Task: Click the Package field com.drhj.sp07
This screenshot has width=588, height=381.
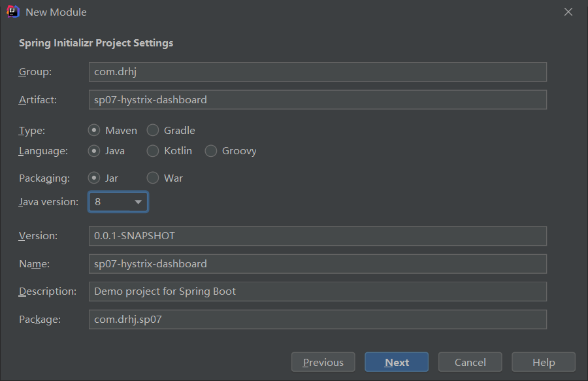Action: tap(318, 320)
